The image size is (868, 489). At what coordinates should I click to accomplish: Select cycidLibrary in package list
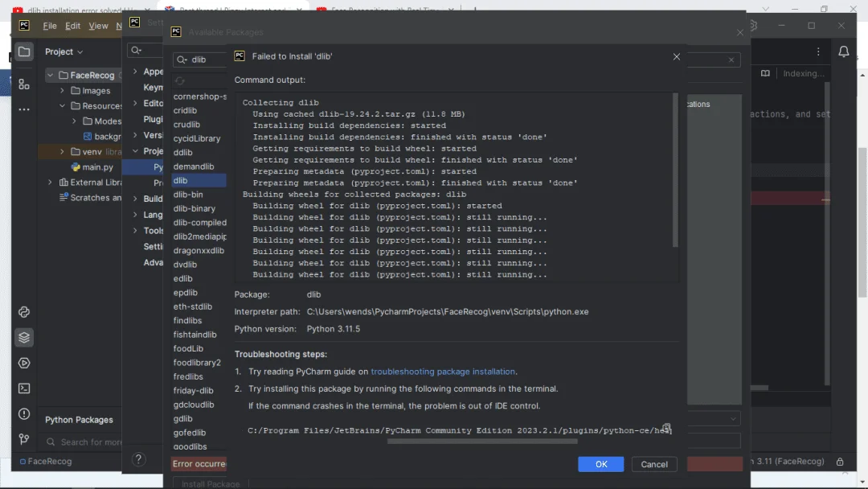click(199, 138)
